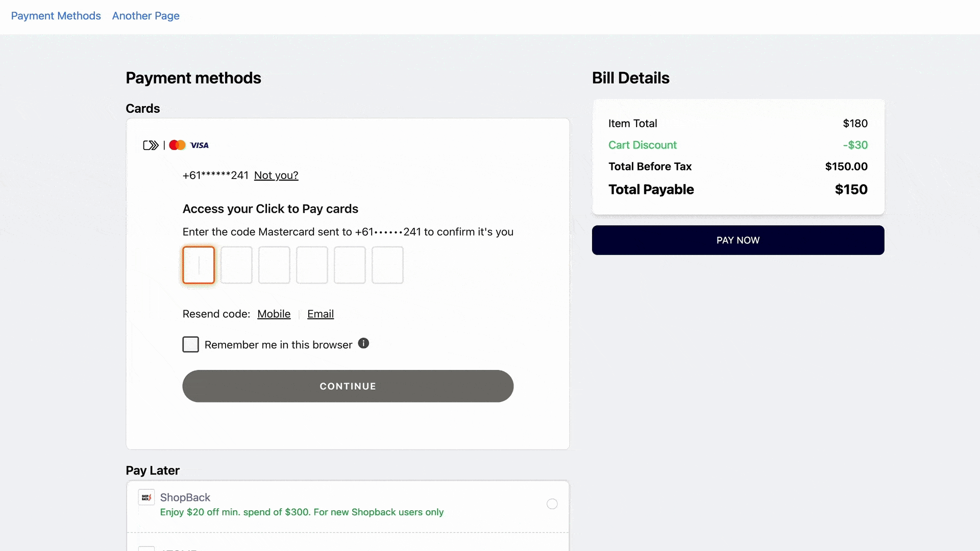
Task: Click the Mastercard logo icon
Action: [x=177, y=145]
